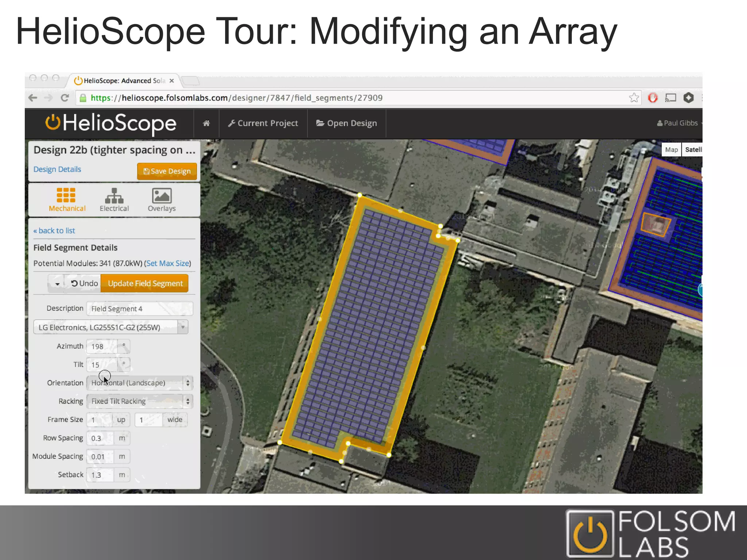Click the Frame Size wide field

[x=148, y=420]
